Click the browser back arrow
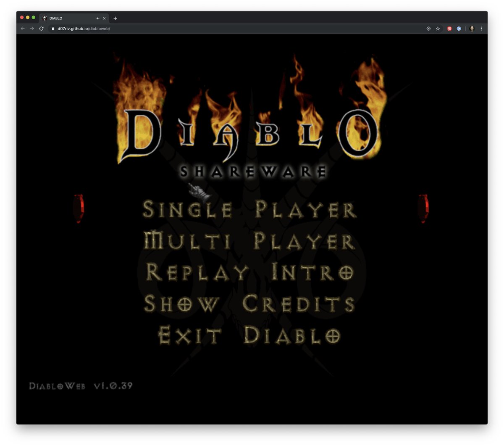 [x=23, y=29]
